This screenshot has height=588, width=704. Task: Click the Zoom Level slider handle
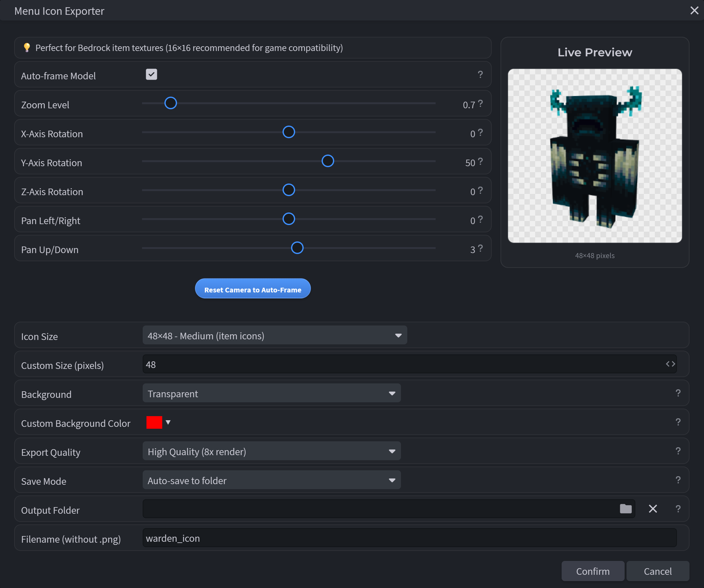click(x=171, y=103)
